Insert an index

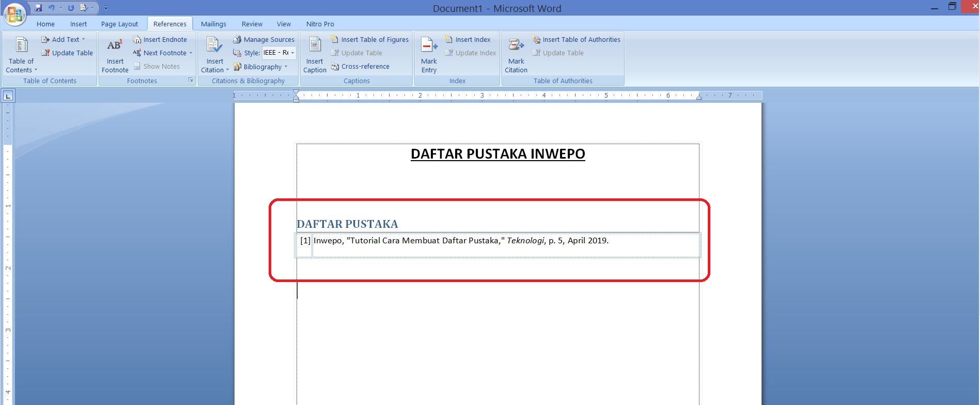468,39
